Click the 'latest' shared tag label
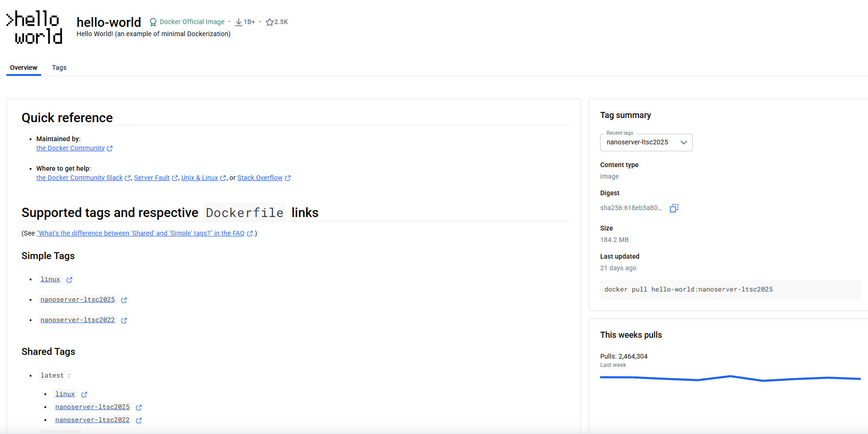Image resolution: width=868 pixels, height=434 pixels. (52, 376)
